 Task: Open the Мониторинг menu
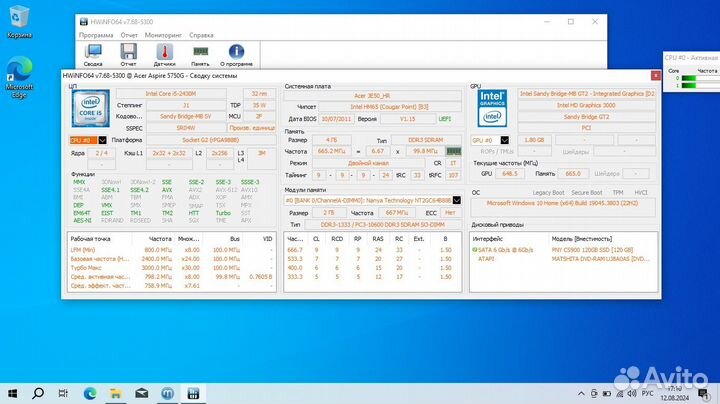(163, 35)
